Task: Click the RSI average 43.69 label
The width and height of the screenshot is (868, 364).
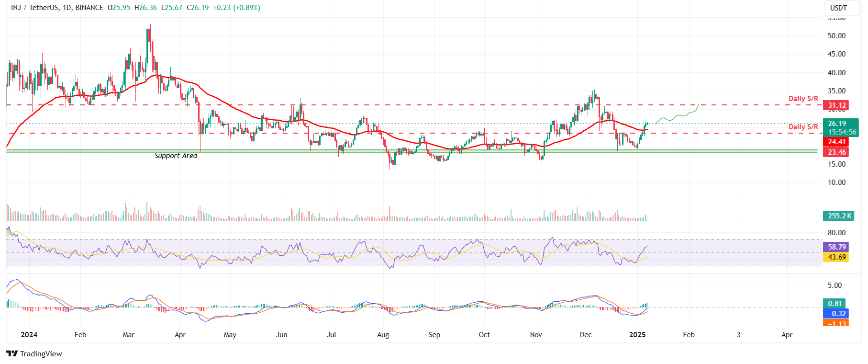Action: click(836, 257)
